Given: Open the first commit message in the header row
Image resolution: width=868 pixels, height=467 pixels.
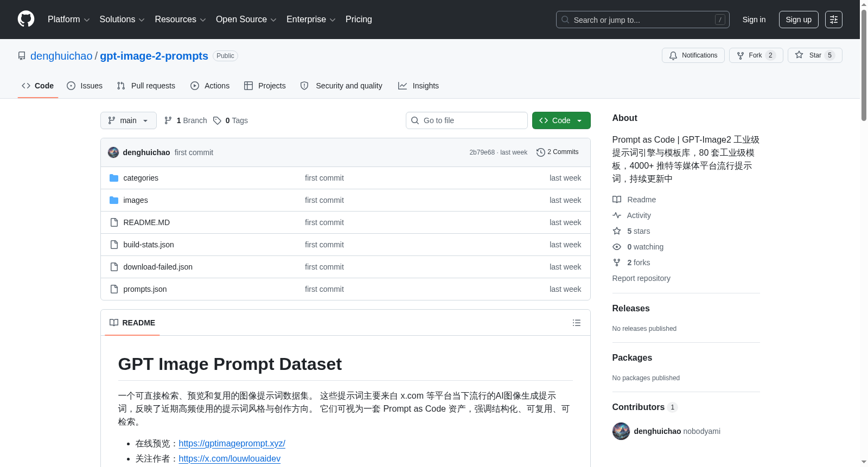Looking at the screenshot, I should pos(194,152).
